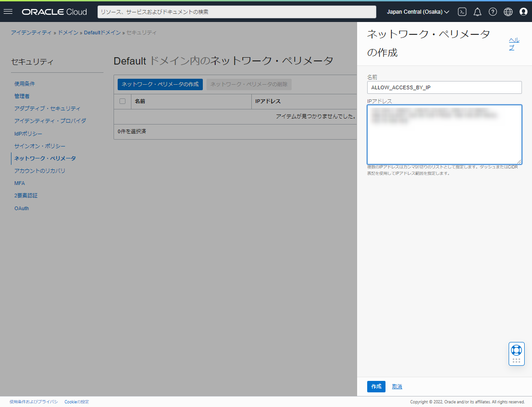Go to Defaultドメイン in the breadcrumb

click(103, 33)
